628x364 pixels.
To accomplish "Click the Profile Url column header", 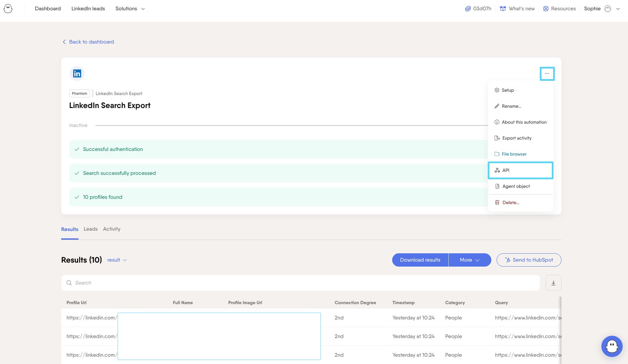I will click(x=77, y=303).
